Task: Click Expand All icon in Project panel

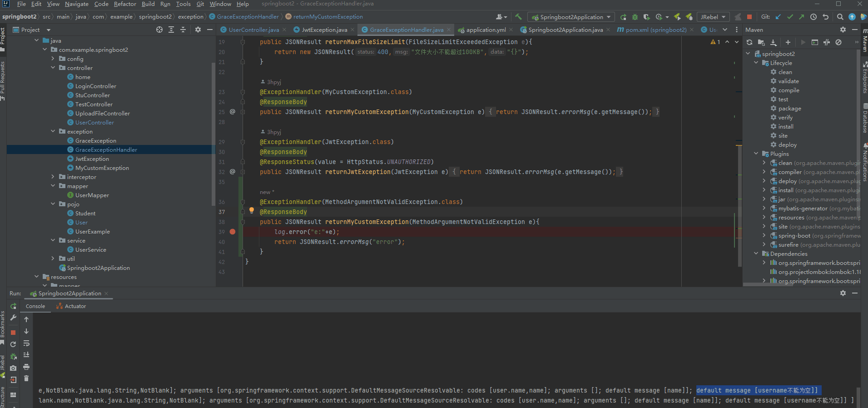Action: pyautogui.click(x=171, y=30)
